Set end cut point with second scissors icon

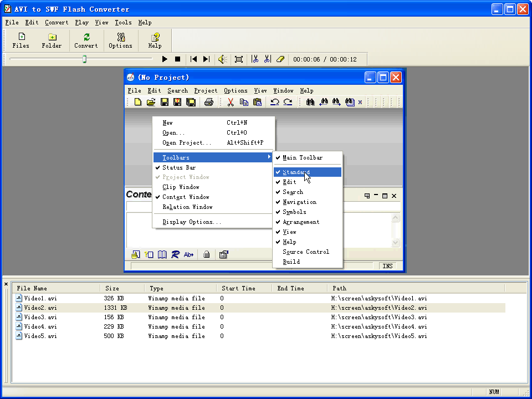[x=267, y=59]
